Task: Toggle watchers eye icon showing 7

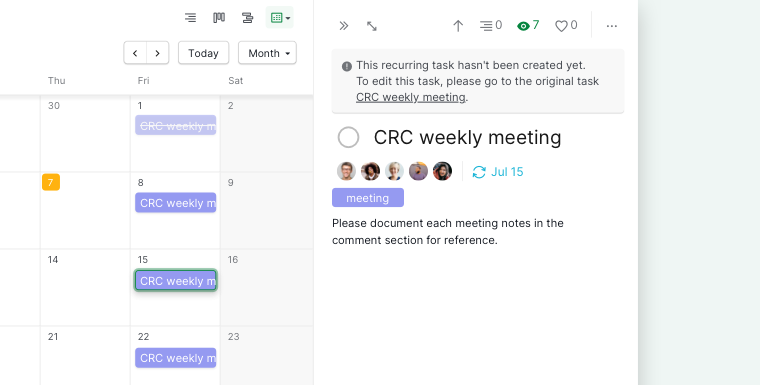Action: tap(528, 25)
